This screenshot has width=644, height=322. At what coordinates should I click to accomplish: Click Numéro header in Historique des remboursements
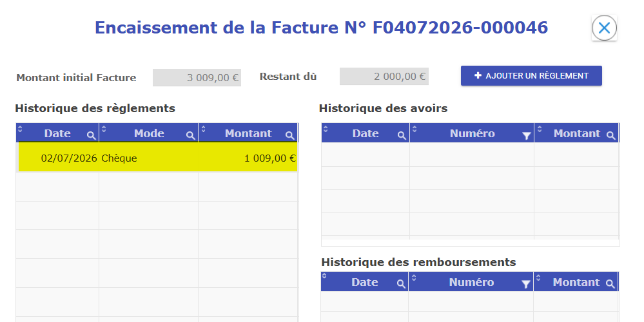pos(471,282)
